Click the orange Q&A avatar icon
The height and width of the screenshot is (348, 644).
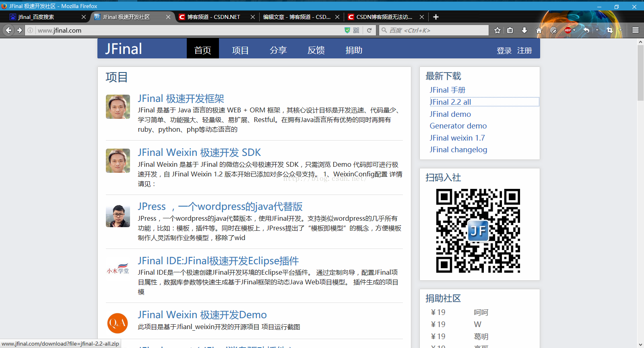(118, 323)
